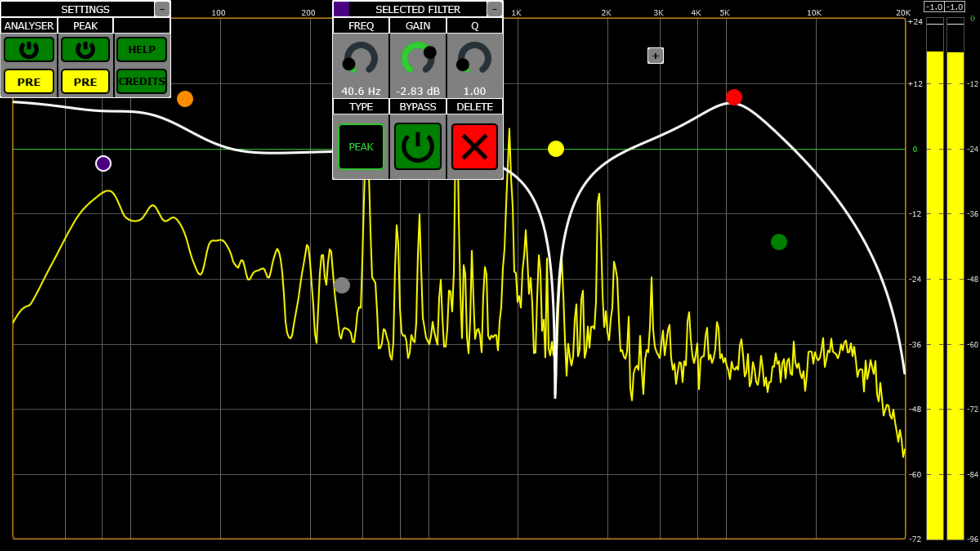Delete the selected filter with red X
This screenshot has height=551, width=980.
click(474, 147)
